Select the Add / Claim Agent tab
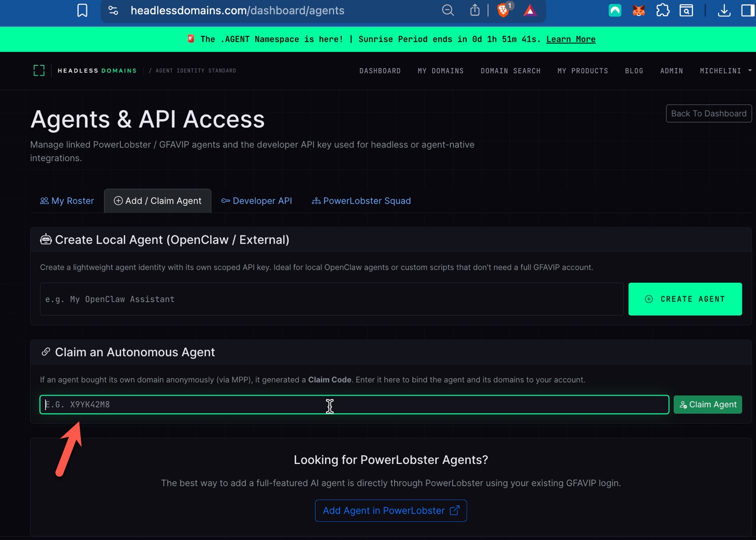 [x=158, y=201]
